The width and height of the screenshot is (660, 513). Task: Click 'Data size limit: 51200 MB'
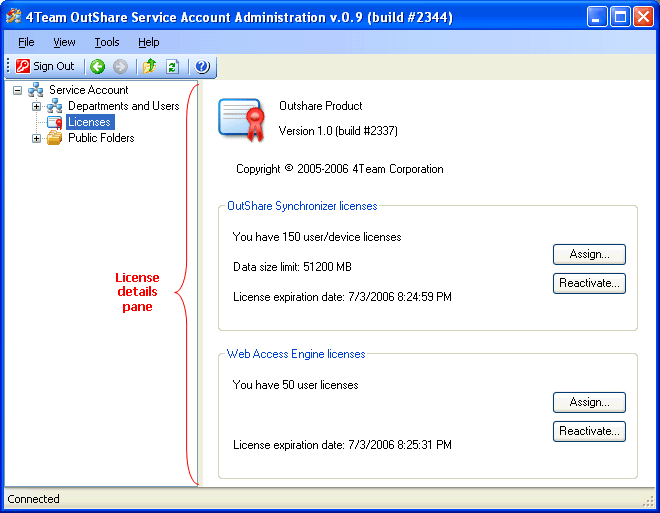(292, 267)
